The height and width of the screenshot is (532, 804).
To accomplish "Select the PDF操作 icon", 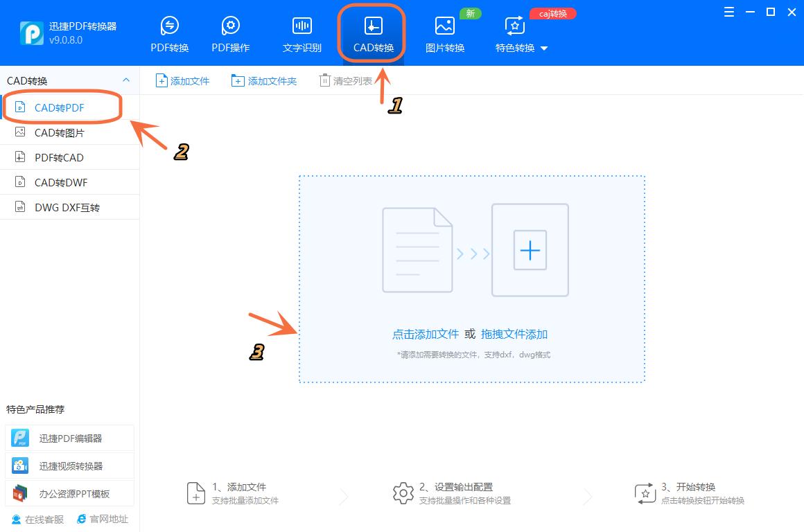I will pos(229,31).
